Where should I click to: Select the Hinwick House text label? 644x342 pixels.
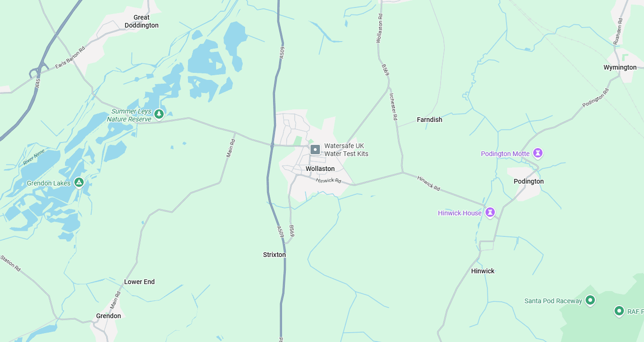(x=460, y=213)
